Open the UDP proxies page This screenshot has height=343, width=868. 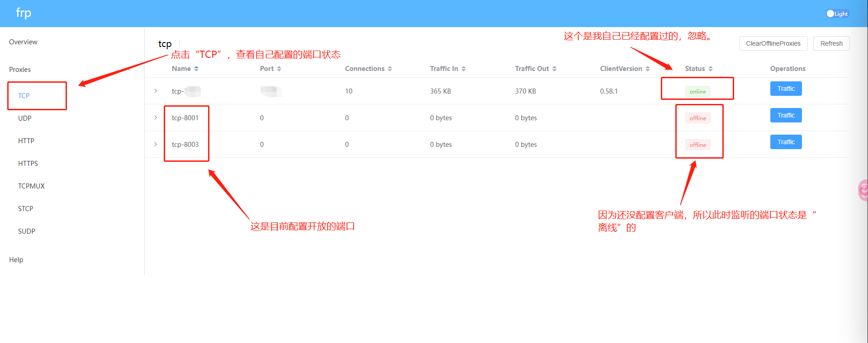25,118
